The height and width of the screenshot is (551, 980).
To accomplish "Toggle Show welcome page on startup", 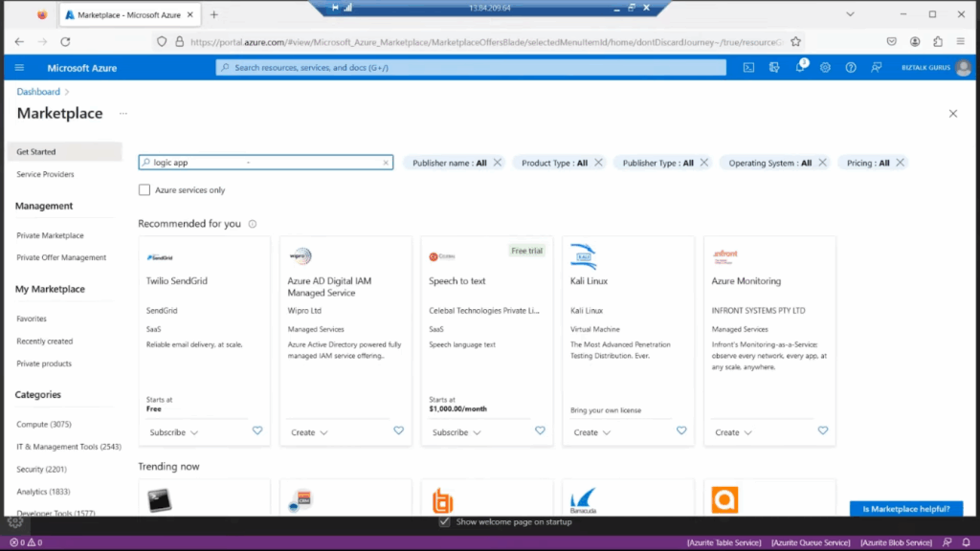I will [444, 521].
